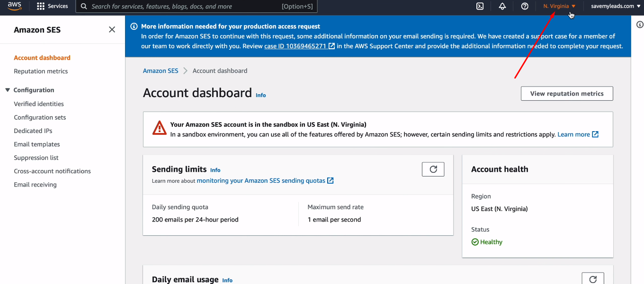Screen dimensions: 644x284
Task: Click the AWS logo home icon
Action: click(x=15, y=6)
